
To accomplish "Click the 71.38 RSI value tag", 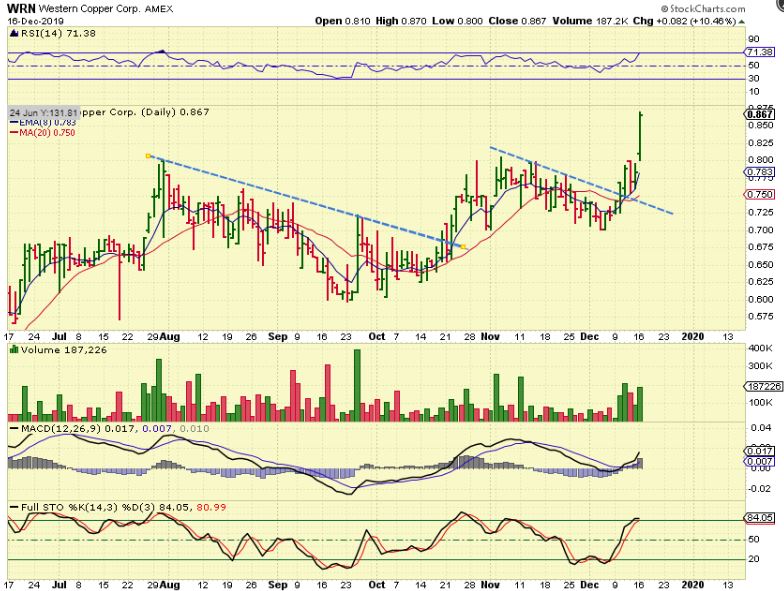I will tap(760, 52).
